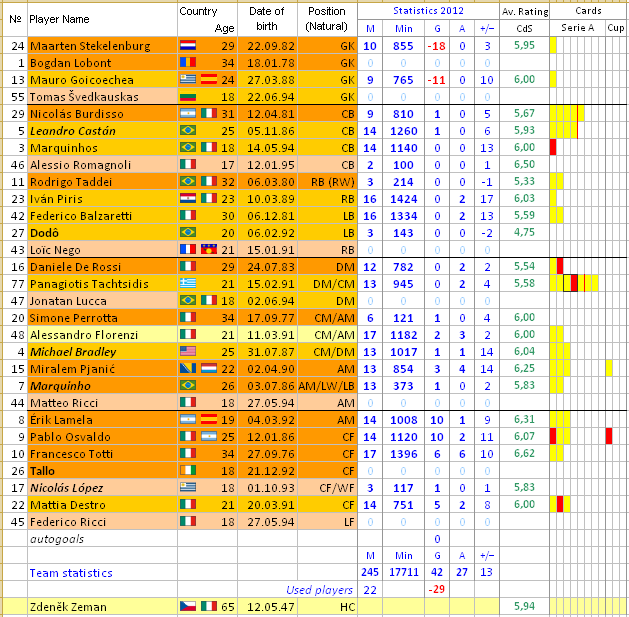Click the Argentina flag next to Nicolás Burdisso
The width and height of the screenshot is (629, 617).
(188, 113)
